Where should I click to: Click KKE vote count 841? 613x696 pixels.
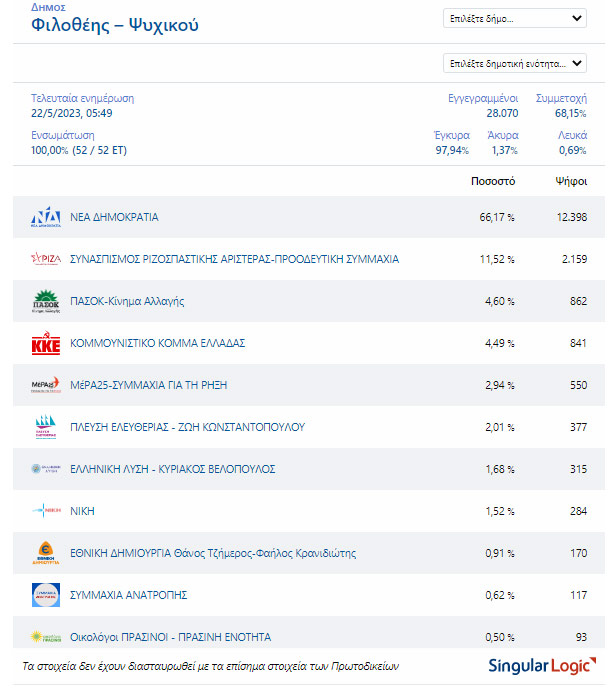tap(578, 343)
